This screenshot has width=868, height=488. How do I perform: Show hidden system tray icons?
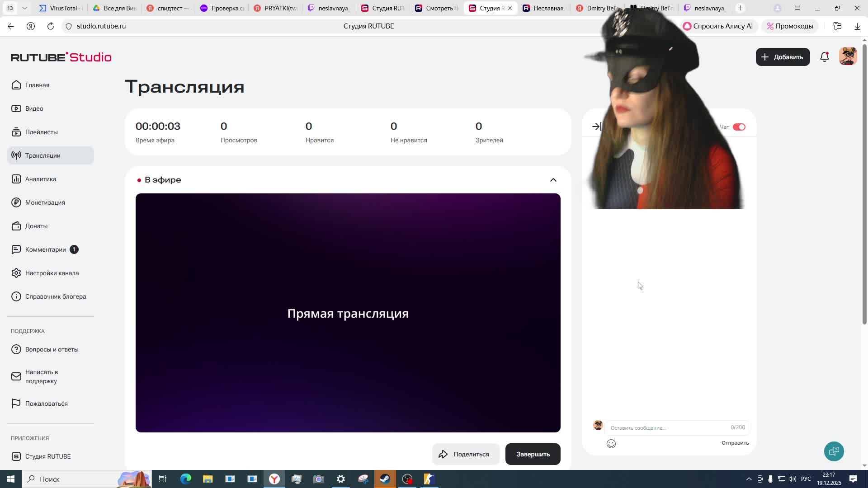pos(749,479)
